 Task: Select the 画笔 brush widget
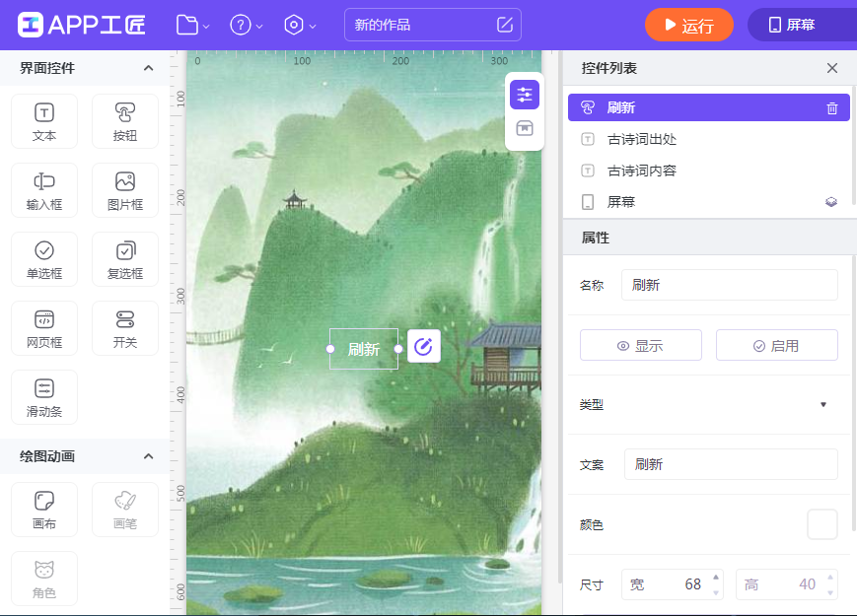(x=125, y=510)
